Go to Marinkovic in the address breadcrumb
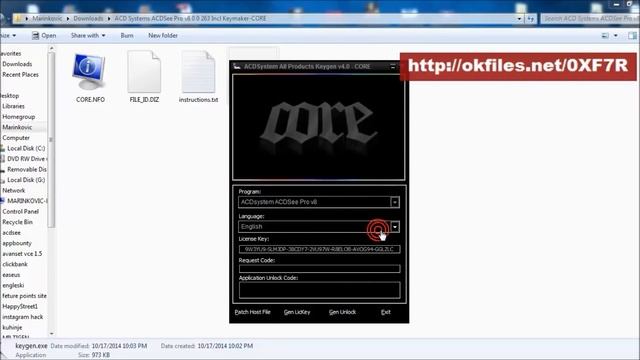Viewport: 640px width, 360px height. coord(47,19)
